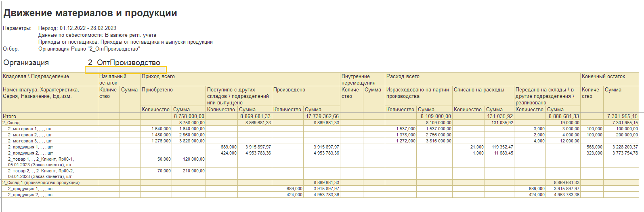Click the organization value "2_ОптПроизводство"
This screenshot has width=644, height=212.
[124, 62]
